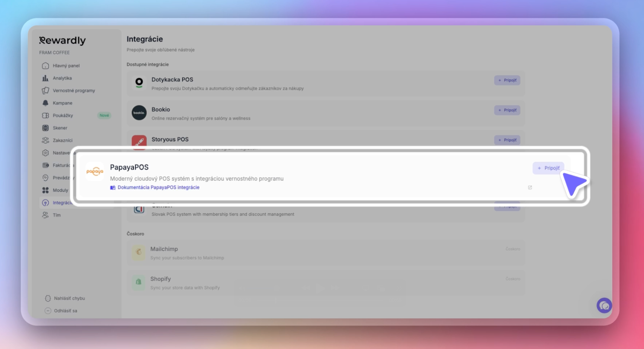Click the Fakturácia wallet icon in sidebar
Viewport: 644px width, 349px height.
coord(46,165)
